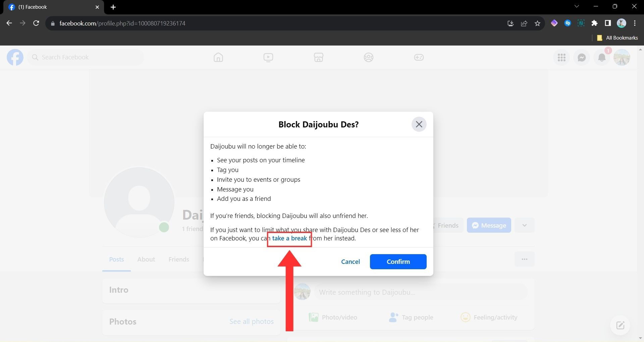Click the blue circular extension icon
This screenshot has height=342, width=644.
pos(568,23)
